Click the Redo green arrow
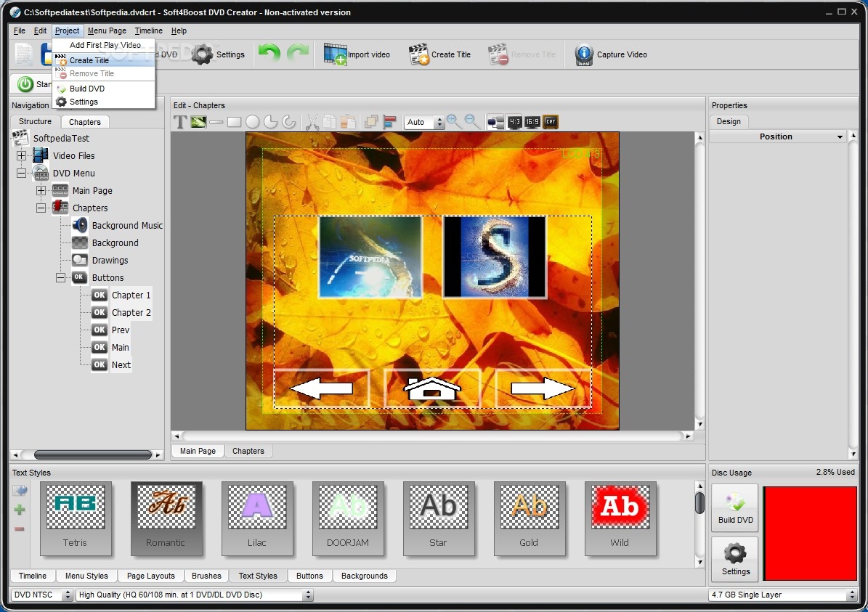Viewport: 868px width, 612px height. (297, 54)
